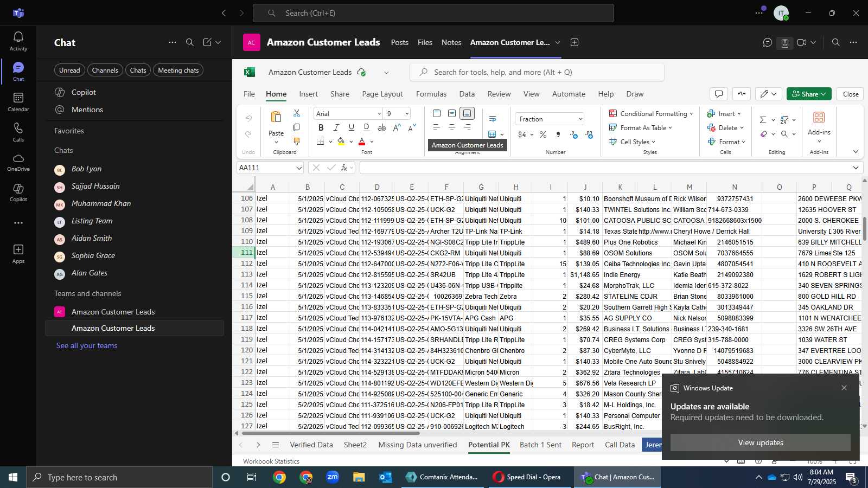Image resolution: width=868 pixels, height=488 pixels.
Task: Open Teams Activity bell in sidebar
Action: point(18,41)
